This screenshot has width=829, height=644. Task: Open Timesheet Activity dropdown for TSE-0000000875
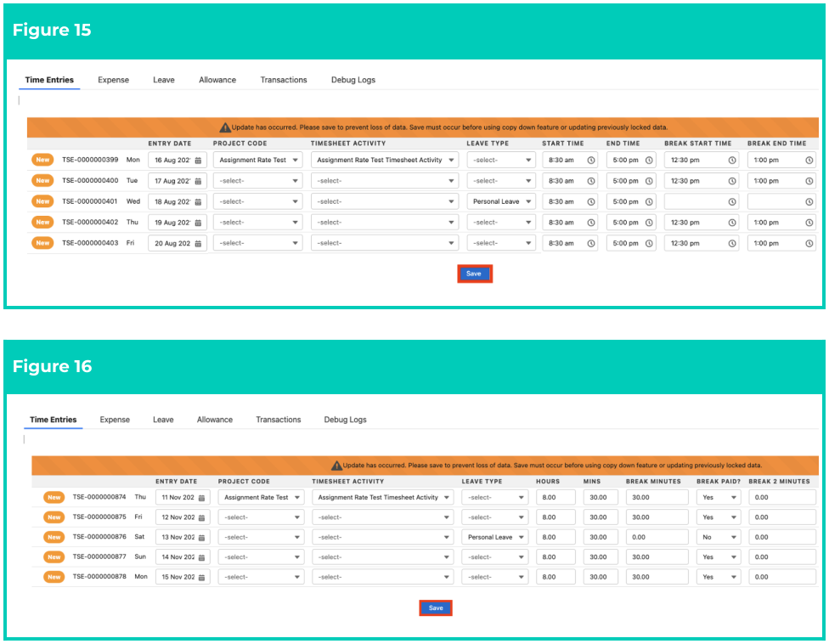(x=383, y=517)
